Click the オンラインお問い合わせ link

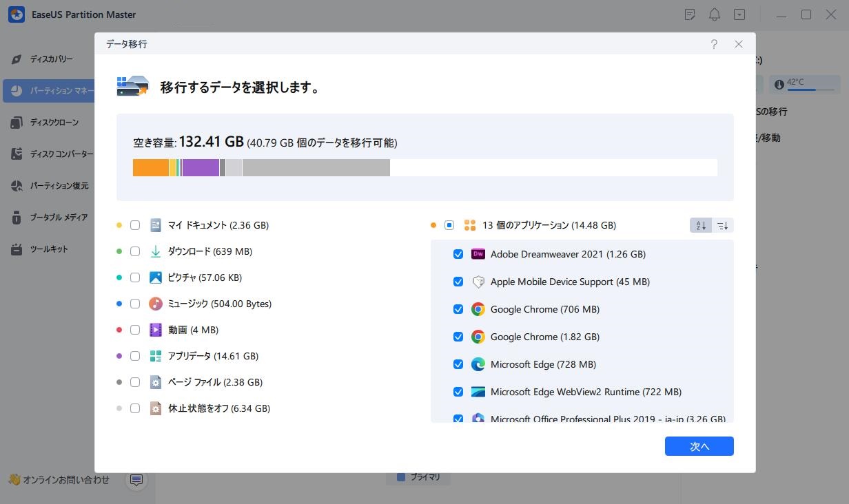coord(66,480)
